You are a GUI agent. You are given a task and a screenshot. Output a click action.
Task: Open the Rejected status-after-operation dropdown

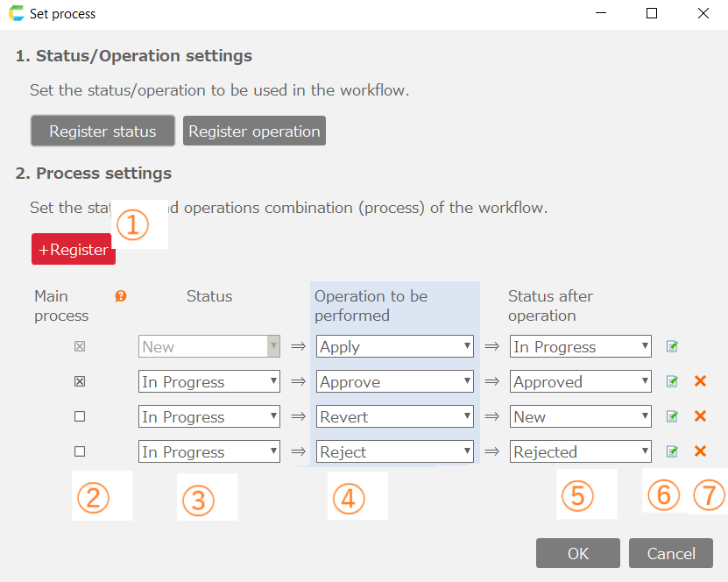coord(580,452)
